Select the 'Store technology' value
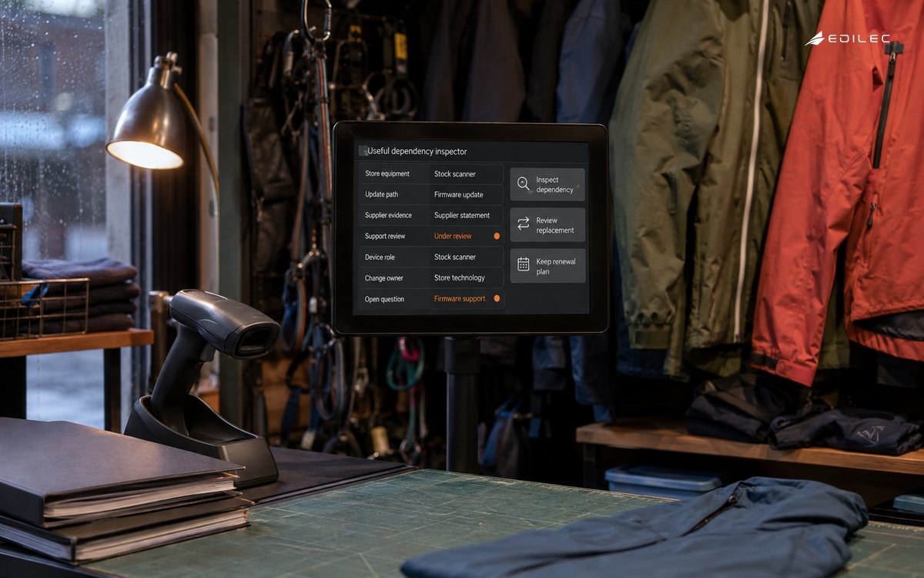Image resolution: width=924 pixels, height=578 pixels. click(x=460, y=277)
